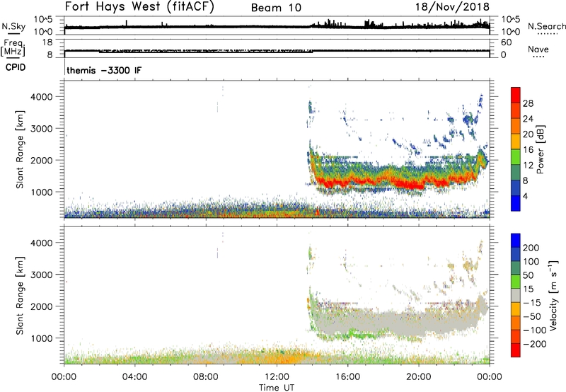566x392 pixels.
Task: Click the '18' frequency tick label
Action: [x=47, y=42]
